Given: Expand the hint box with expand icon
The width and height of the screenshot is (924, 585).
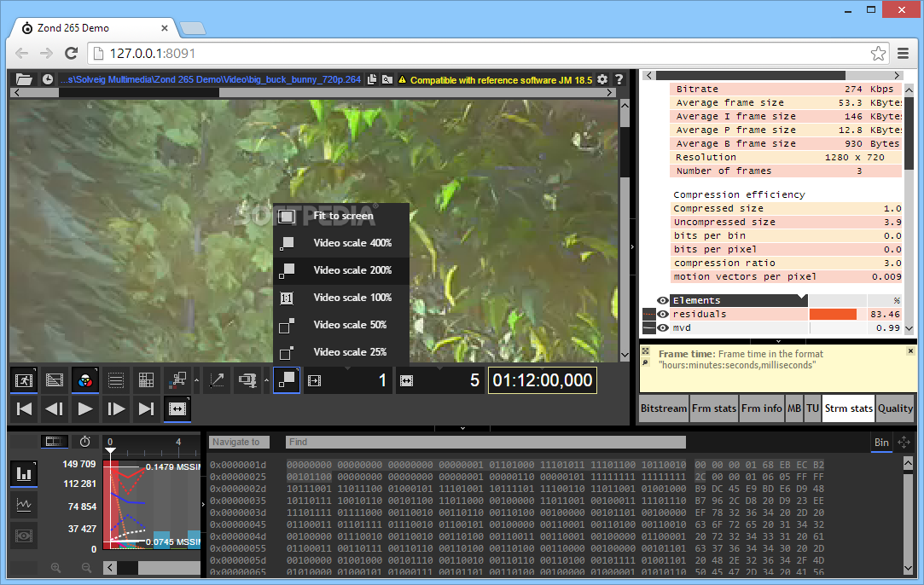Looking at the screenshot, I should coord(645,351).
